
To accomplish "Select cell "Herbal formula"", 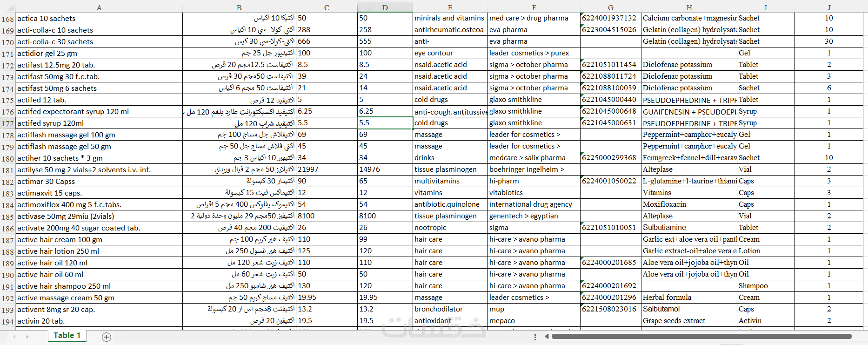I will click(x=689, y=298).
